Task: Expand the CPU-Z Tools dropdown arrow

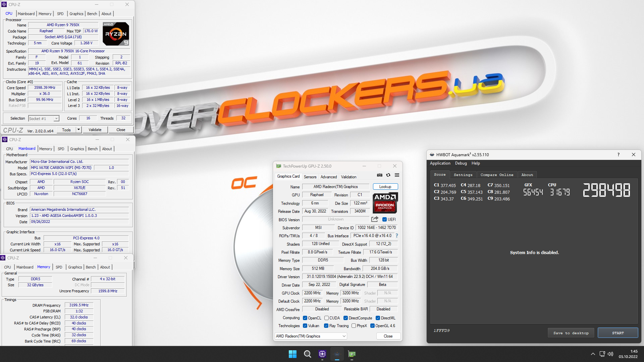Action: [x=78, y=130]
